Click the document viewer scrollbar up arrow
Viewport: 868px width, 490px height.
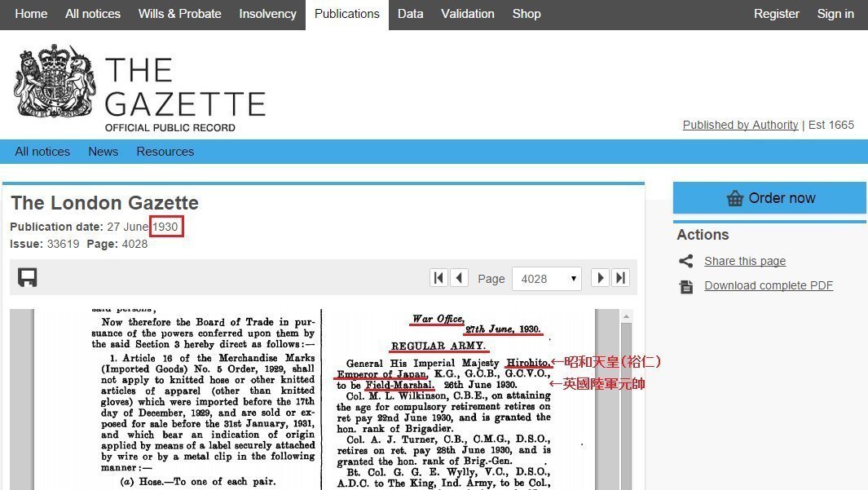coord(626,316)
